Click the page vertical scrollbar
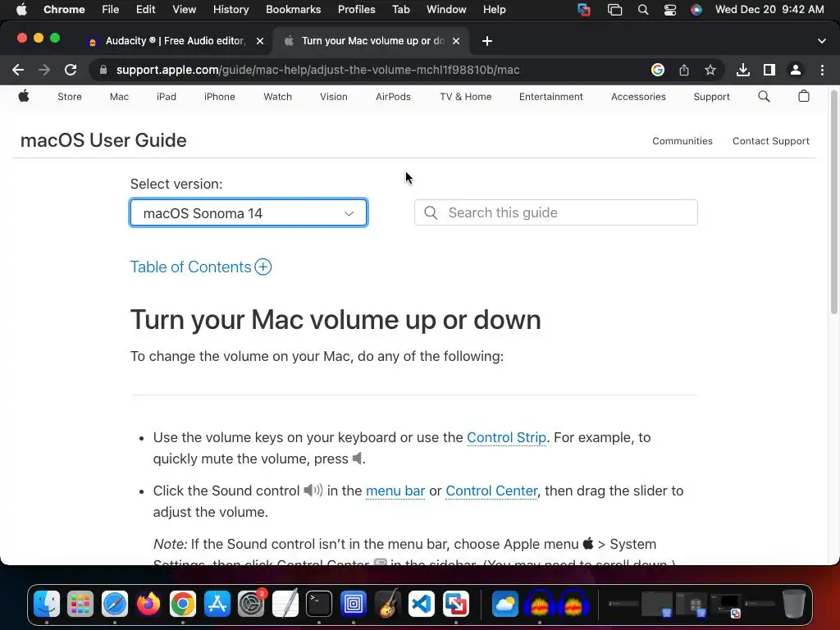The height and width of the screenshot is (630, 840). pyautogui.click(x=833, y=203)
